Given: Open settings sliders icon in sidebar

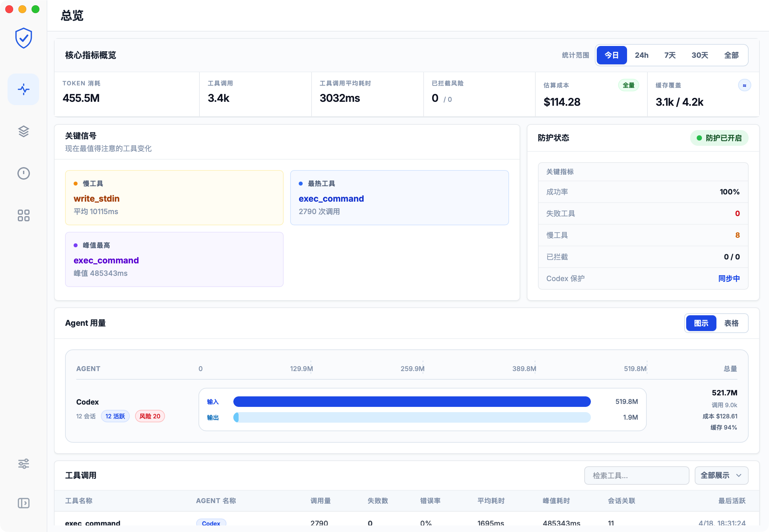Looking at the screenshot, I should 23,463.
